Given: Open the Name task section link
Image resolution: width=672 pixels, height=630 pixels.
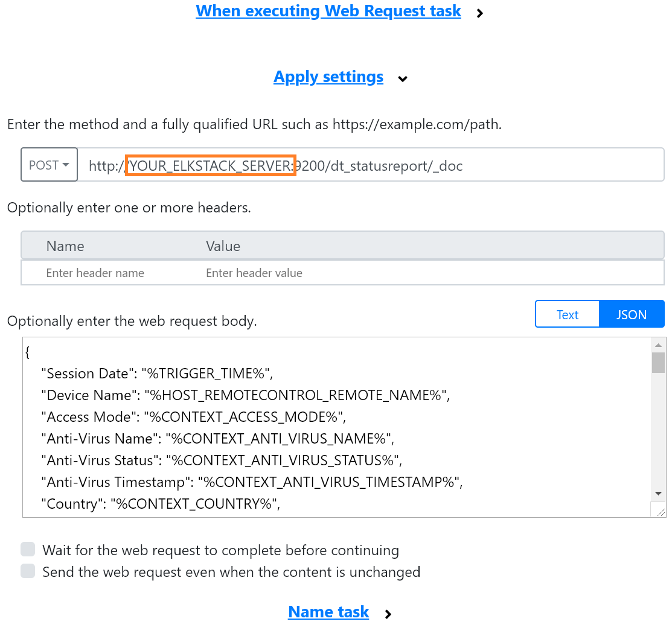Looking at the screenshot, I should [x=328, y=612].
